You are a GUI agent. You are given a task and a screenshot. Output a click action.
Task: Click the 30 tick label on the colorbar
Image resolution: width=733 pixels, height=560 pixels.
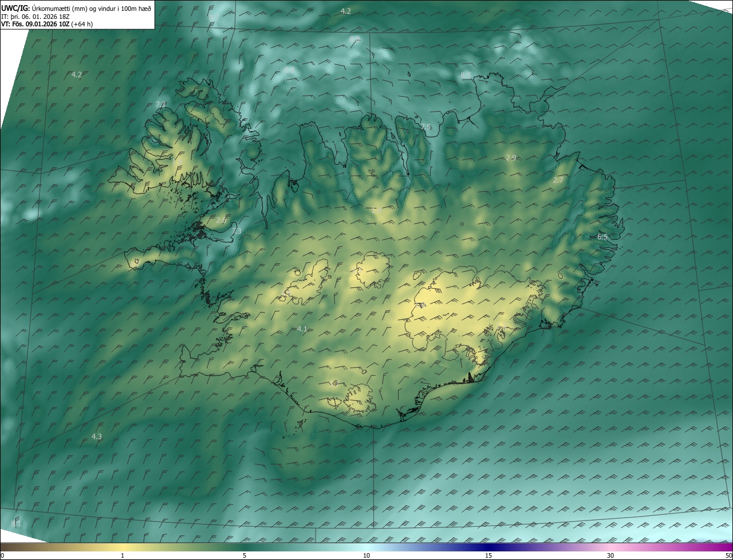(x=610, y=556)
